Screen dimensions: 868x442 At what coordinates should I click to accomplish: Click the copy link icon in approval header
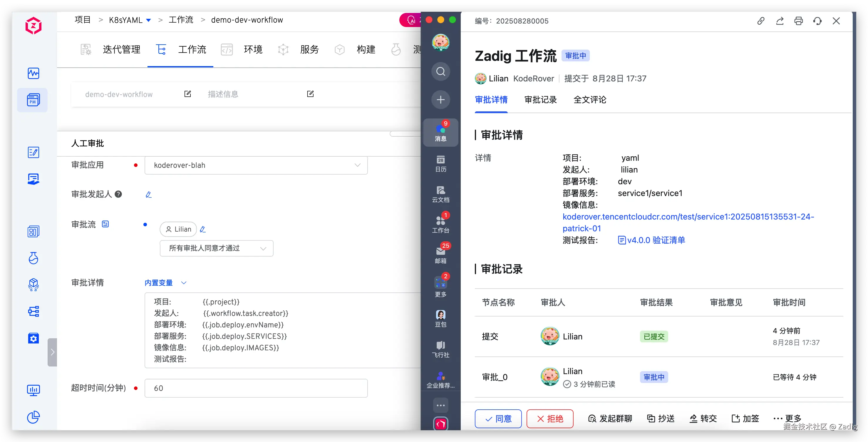[761, 21]
